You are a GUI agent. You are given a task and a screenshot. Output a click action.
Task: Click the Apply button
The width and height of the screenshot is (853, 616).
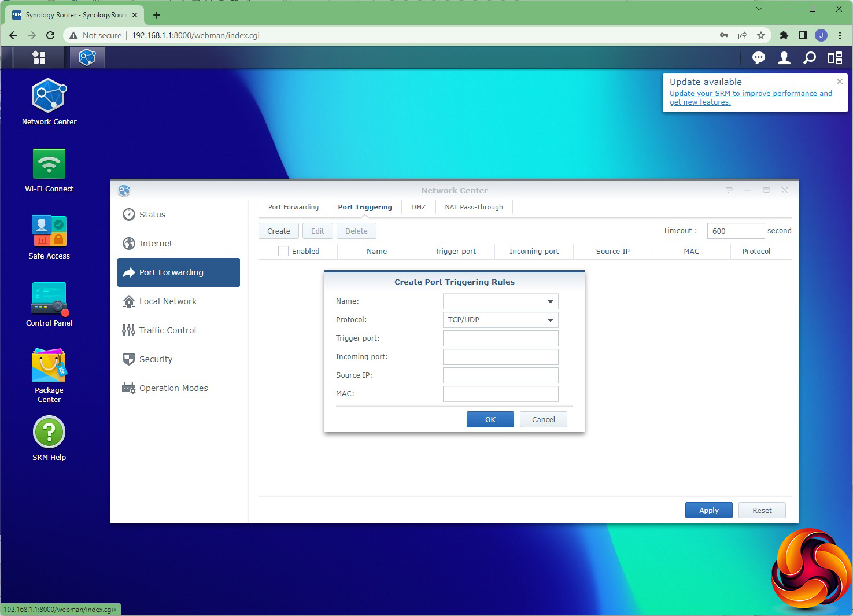pyautogui.click(x=709, y=510)
